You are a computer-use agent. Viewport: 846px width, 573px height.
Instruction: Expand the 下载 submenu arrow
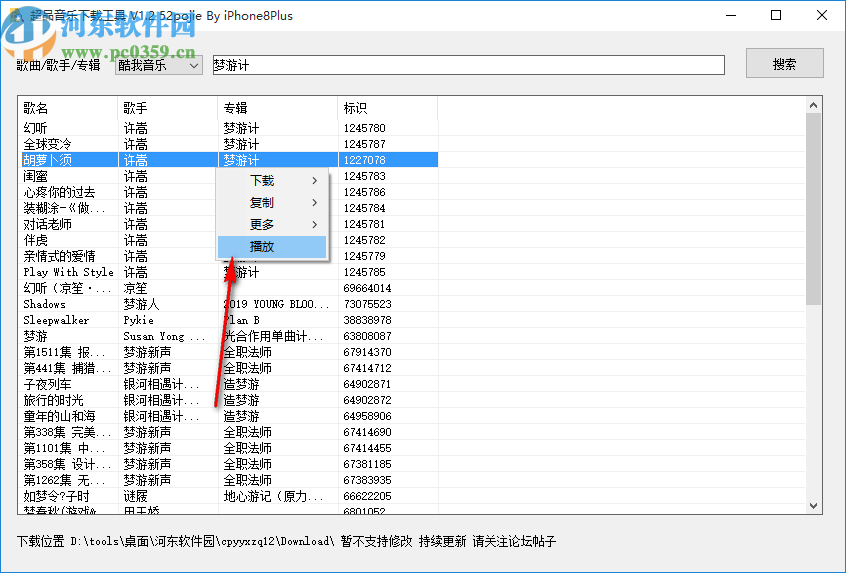[x=315, y=181]
